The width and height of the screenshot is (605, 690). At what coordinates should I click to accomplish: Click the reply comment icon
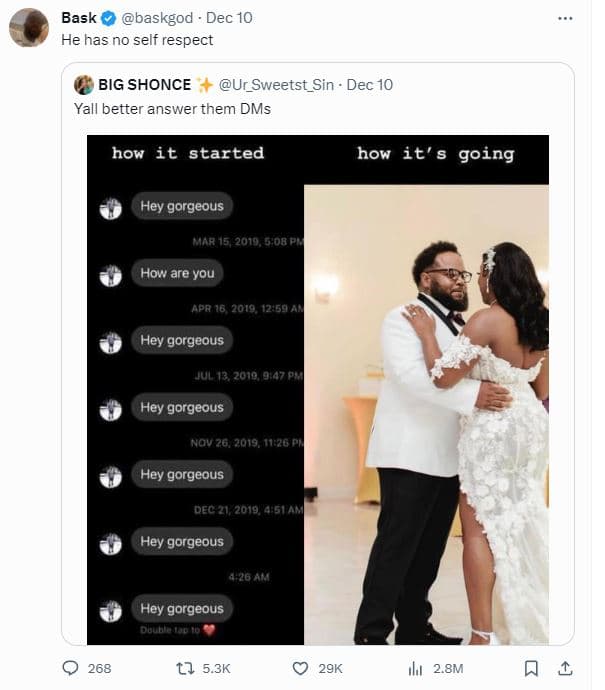click(71, 668)
